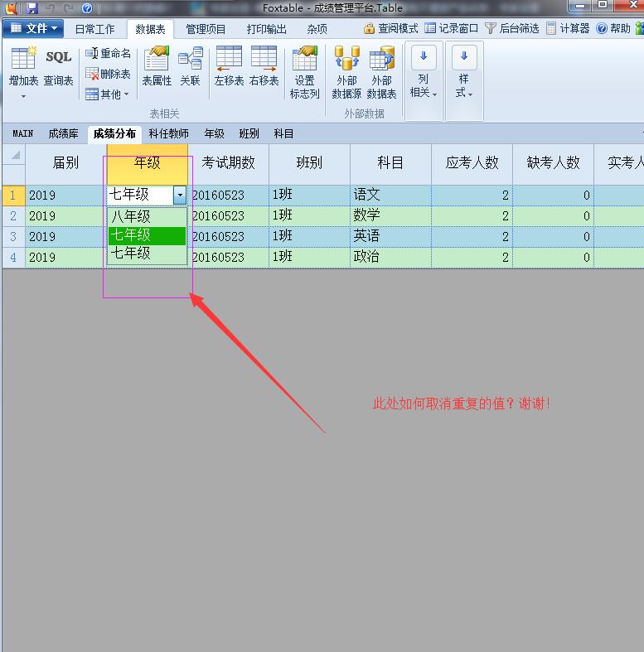This screenshot has width=644, height=652.
Task: Click the 1班 cell in row 3
Action: click(x=309, y=237)
